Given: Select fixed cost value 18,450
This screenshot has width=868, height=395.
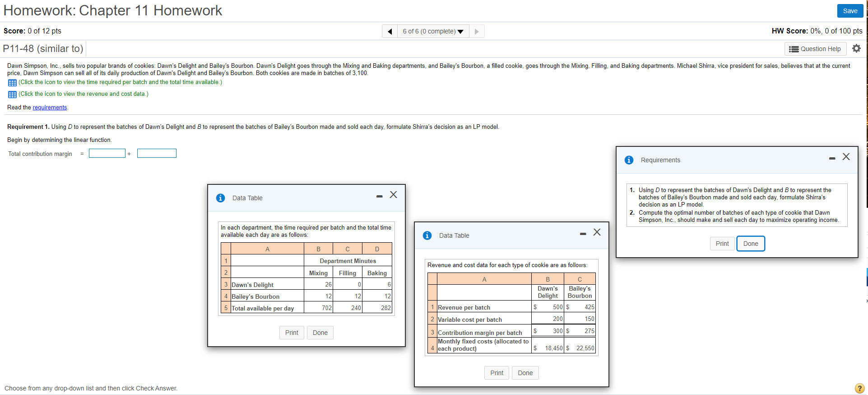Looking at the screenshot, I should pos(554,348).
